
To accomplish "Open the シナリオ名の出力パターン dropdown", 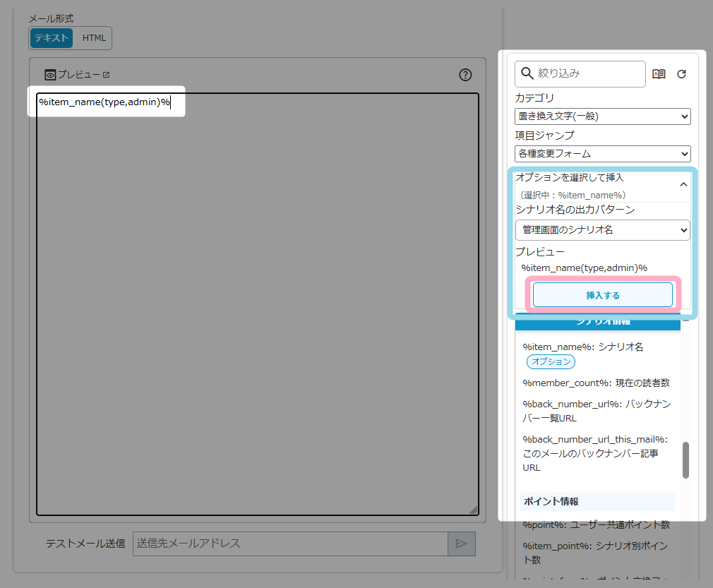I will click(x=602, y=229).
